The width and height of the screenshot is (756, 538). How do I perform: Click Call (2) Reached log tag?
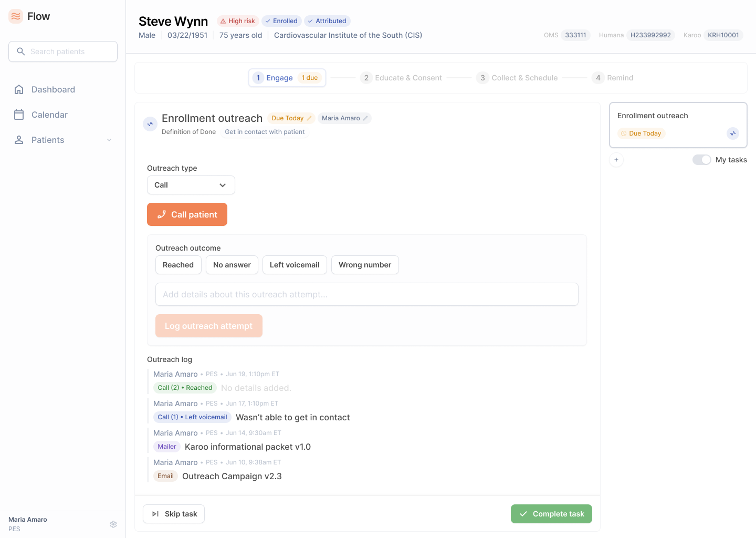coord(185,388)
